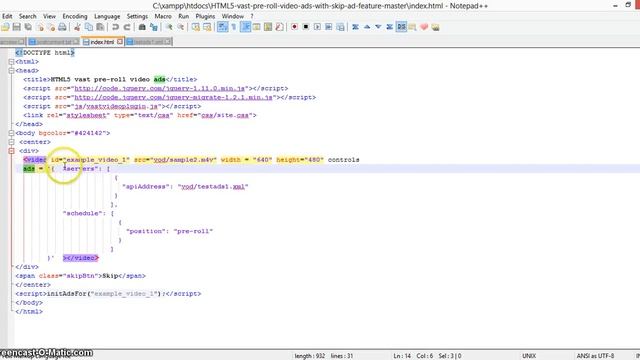Cut the selection using the scissors icon

[x=77, y=27]
